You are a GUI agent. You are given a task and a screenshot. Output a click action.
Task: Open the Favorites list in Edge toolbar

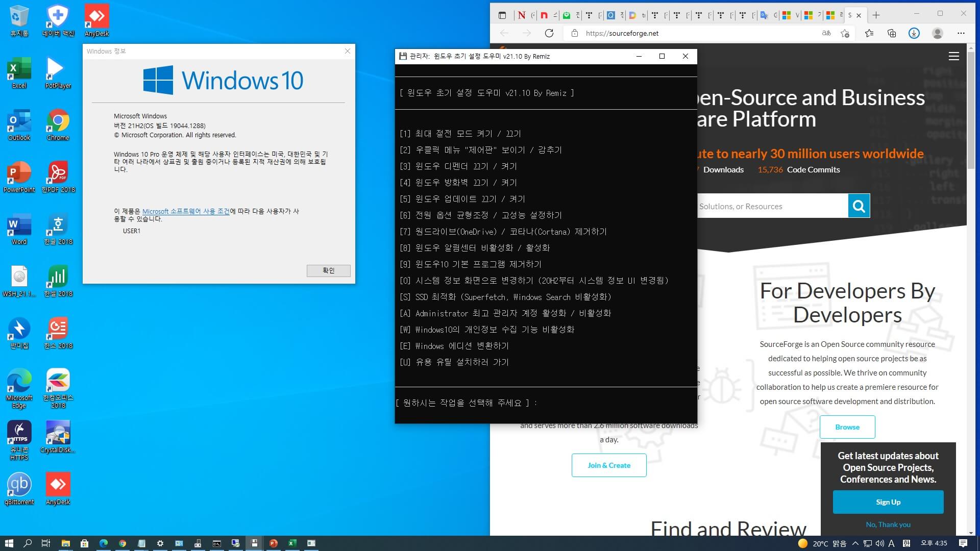tap(869, 33)
